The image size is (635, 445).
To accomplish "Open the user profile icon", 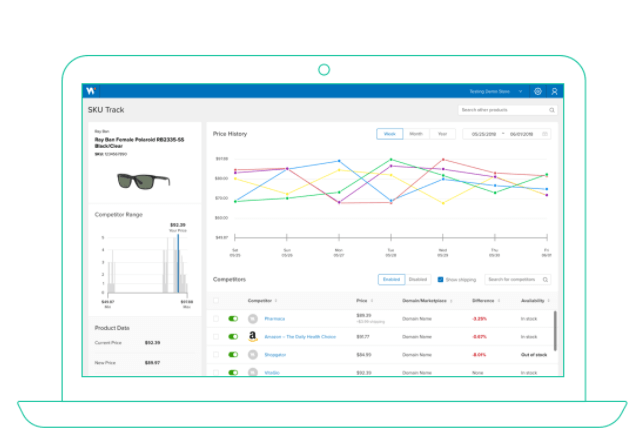I will (554, 92).
